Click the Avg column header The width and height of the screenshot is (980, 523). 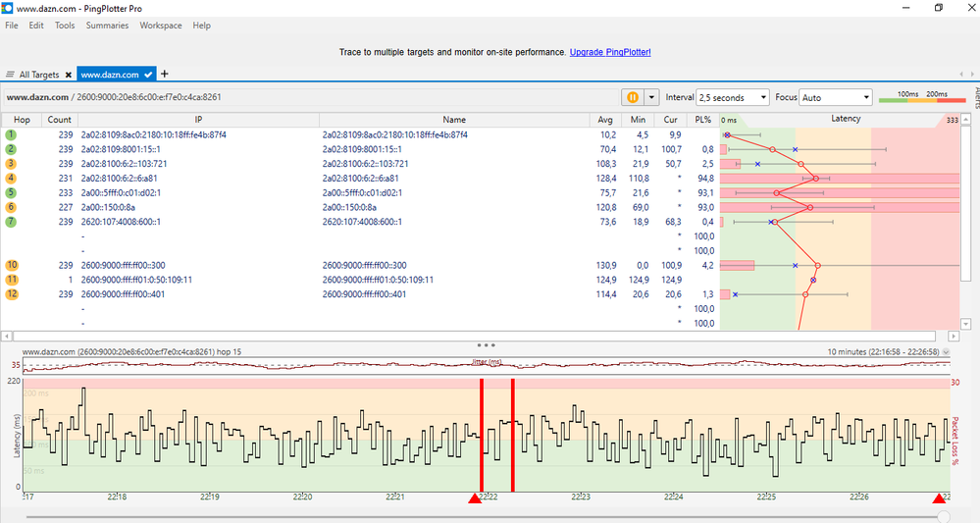(605, 120)
